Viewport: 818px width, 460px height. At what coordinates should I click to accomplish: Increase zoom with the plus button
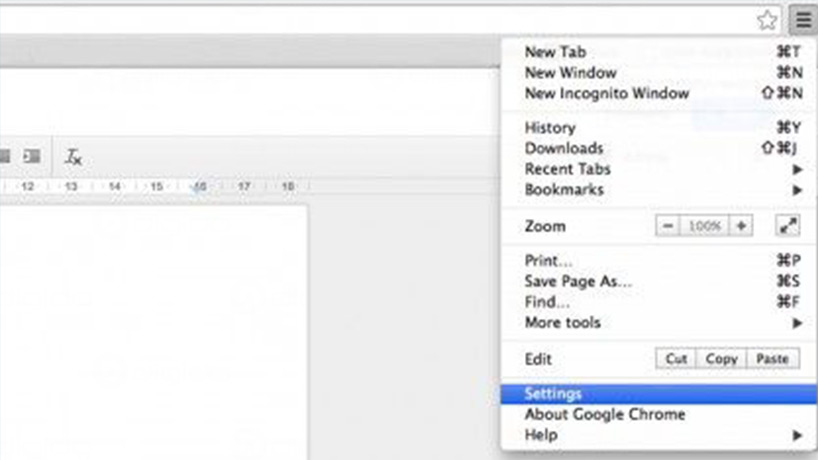tap(741, 226)
